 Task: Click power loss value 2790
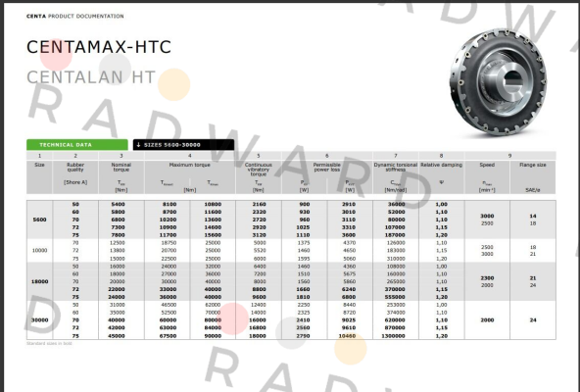point(303,336)
